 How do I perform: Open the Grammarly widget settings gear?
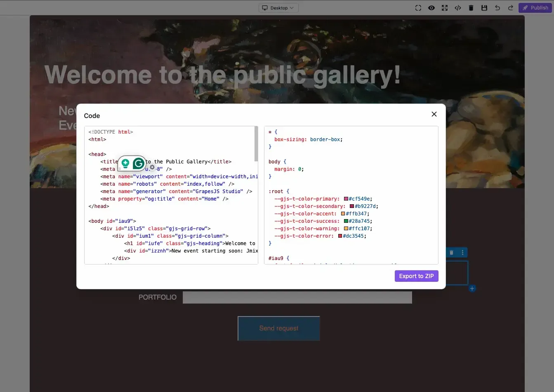click(x=152, y=167)
